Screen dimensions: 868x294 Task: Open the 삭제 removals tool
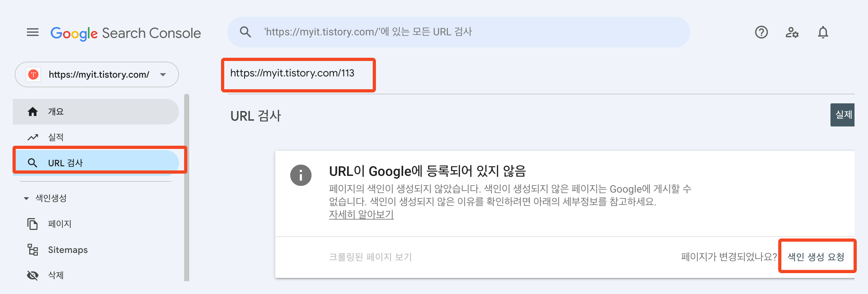96,275
